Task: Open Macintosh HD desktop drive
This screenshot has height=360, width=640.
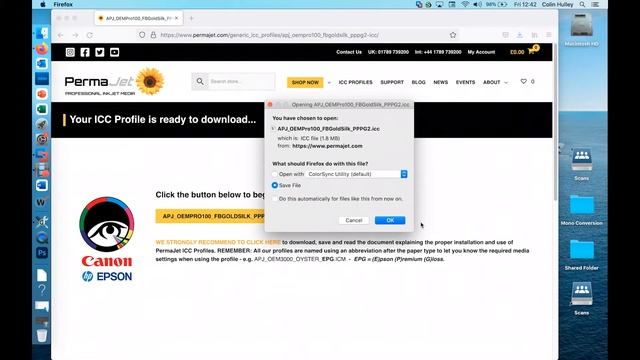Action: click(582, 26)
